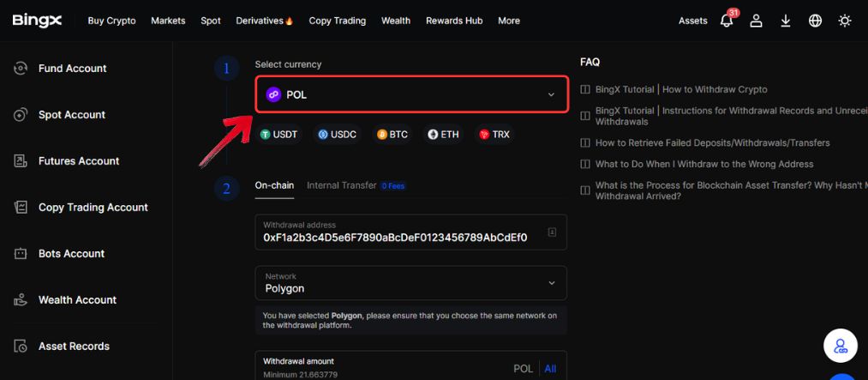Viewport: 868px width, 380px height.
Task: Open the Copy Trading menu item
Action: pos(337,21)
